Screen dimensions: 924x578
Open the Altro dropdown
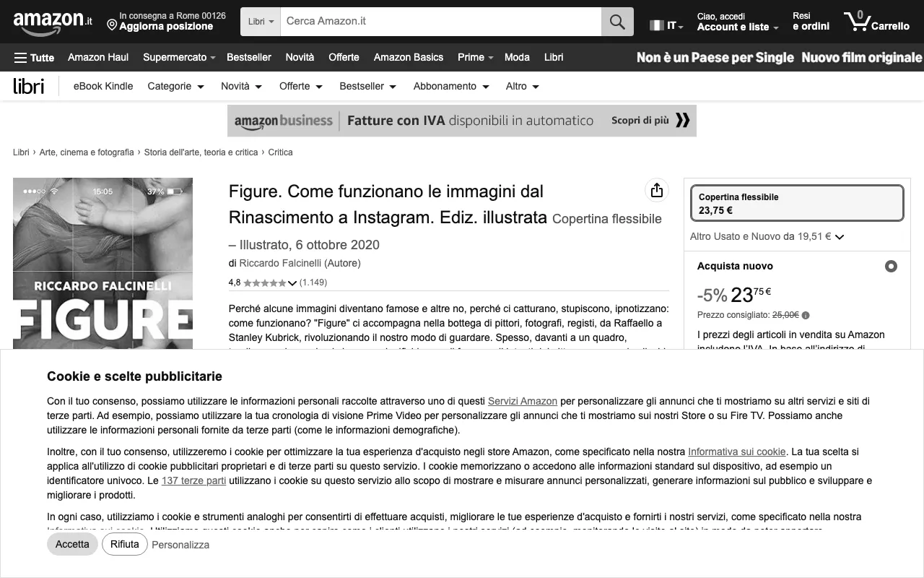(523, 86)
